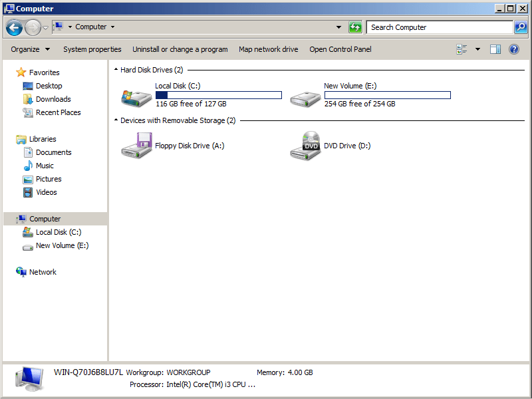Collapse Devices with Removable Storage group
This screenshot has width=532, height=399.
[116, 120]
